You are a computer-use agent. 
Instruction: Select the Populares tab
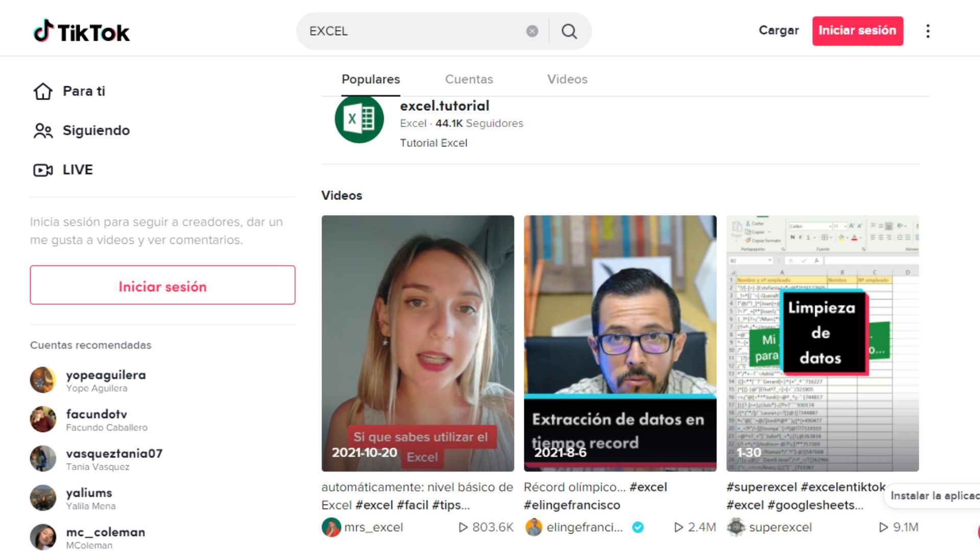[x=371, y=80]
